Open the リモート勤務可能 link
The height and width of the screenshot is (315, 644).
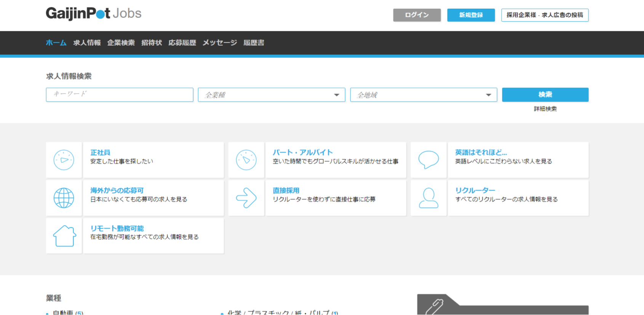[117, 228]
